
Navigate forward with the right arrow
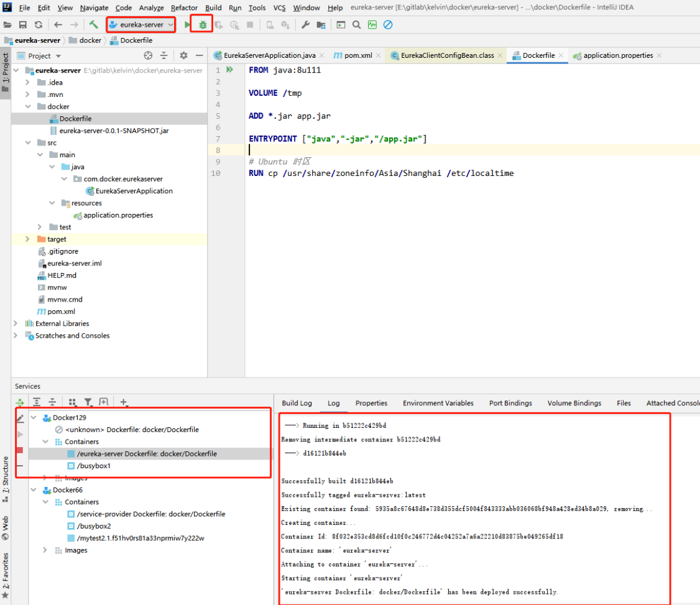click(74, 24)
